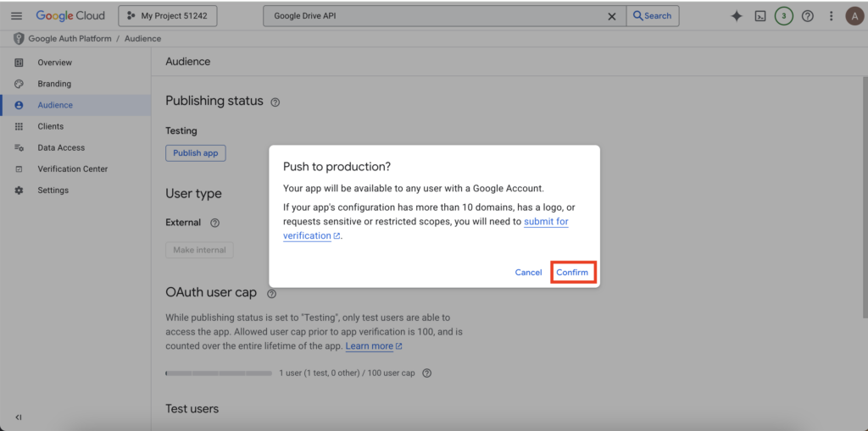Activate Cloud Shell terminal icon

coord(760,16)
